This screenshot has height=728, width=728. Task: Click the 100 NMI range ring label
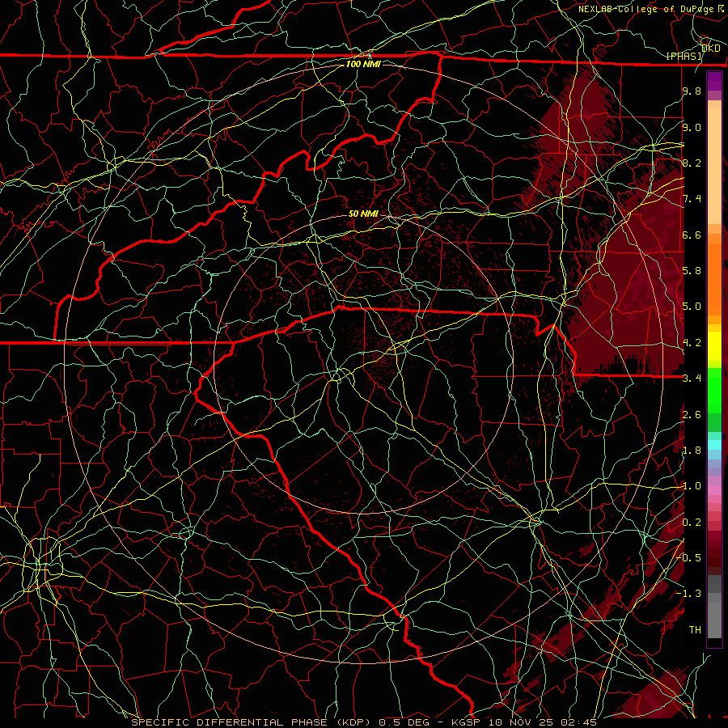(x=363, y=64)
